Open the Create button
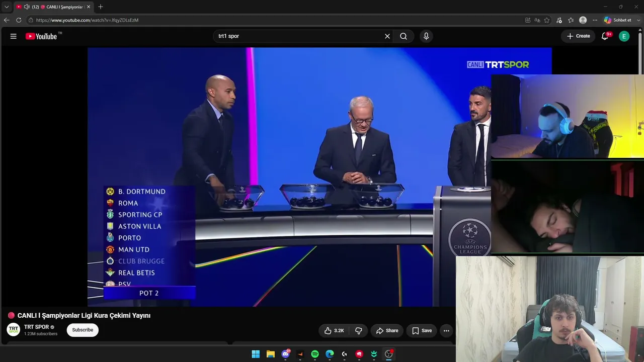This screenshot has height=362, width=644. click(579, 36)
